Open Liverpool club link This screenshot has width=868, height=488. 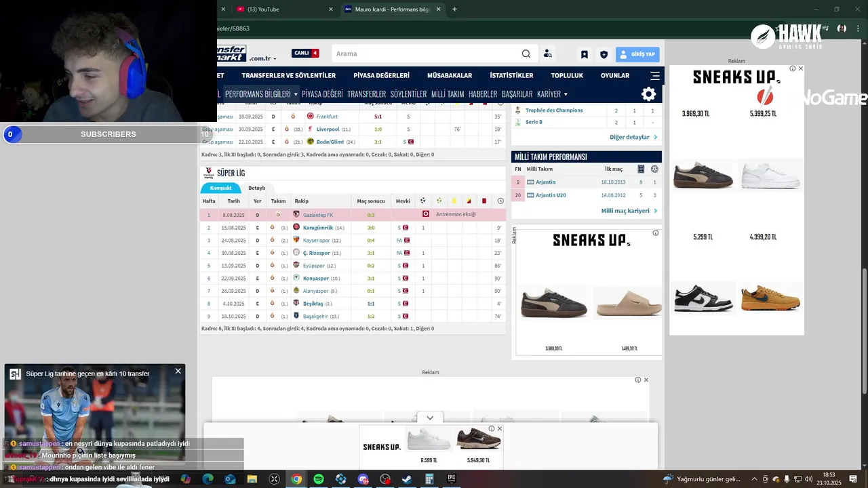[x=329, y=129]
